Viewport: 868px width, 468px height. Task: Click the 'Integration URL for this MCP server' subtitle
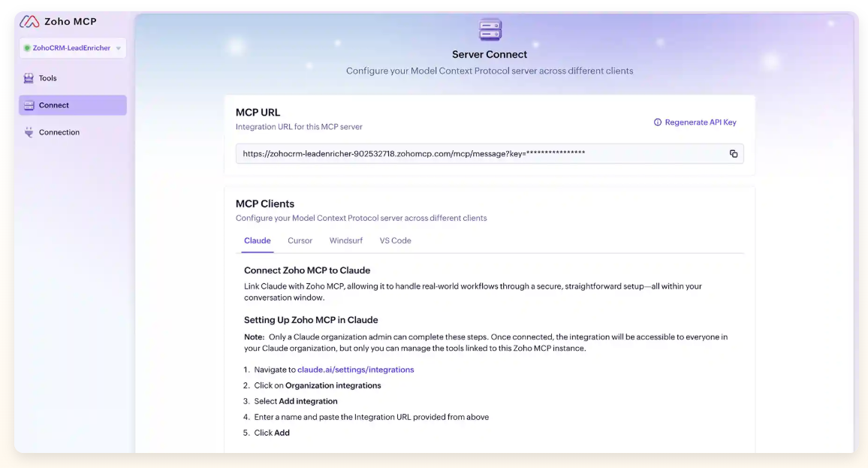click(x=299, y=127)
